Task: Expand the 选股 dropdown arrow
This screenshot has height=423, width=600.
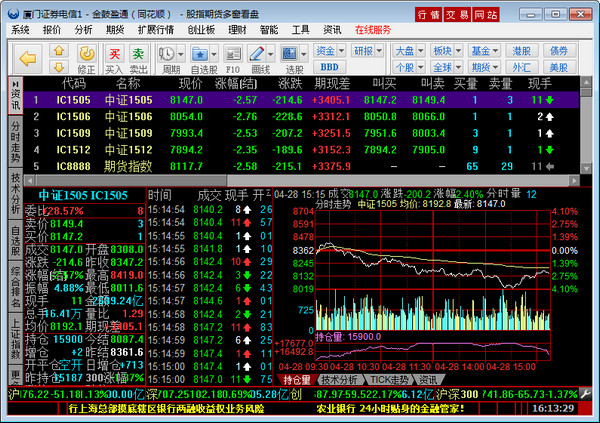Action: coord(303,54)
